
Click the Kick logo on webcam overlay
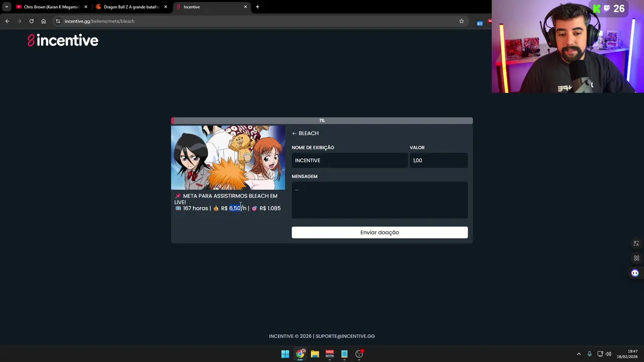(597, 9)
